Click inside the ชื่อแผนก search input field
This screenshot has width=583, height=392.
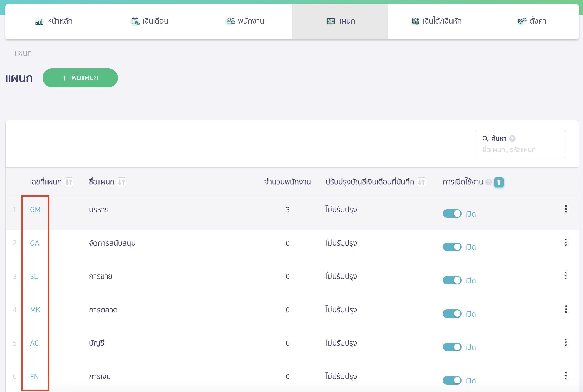pyautogui.click(x=520, y=150)
